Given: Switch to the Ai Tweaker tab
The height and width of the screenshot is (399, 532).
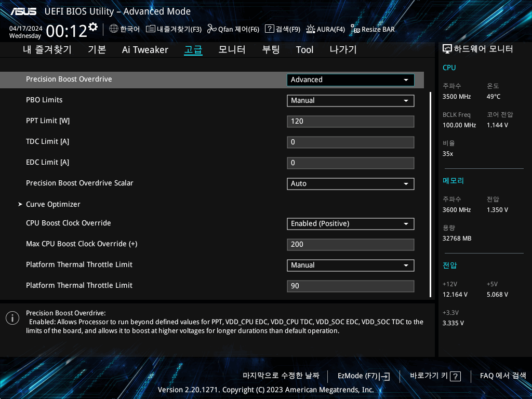Looking at the screenshot, I should tap(145, 50).
